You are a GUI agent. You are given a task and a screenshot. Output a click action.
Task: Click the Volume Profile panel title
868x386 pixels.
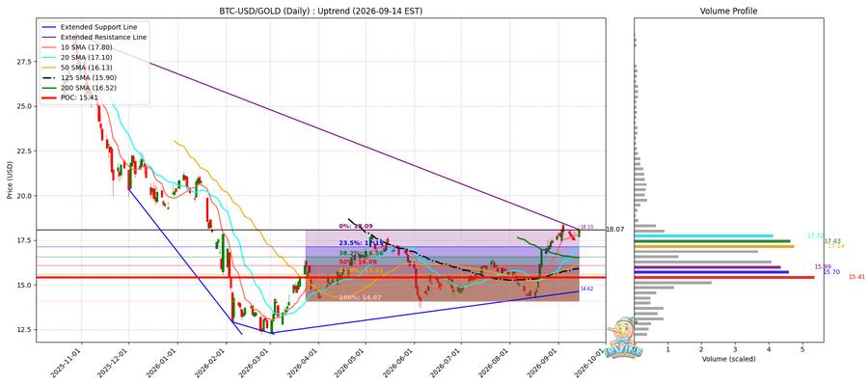[728, 11]
